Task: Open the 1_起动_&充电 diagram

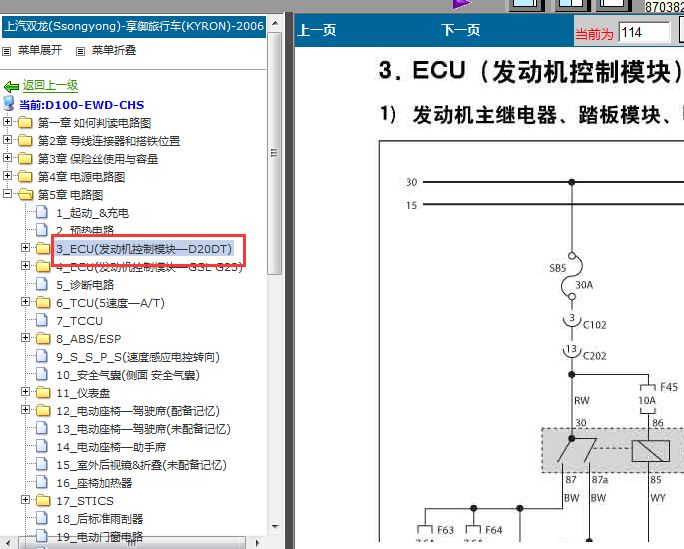Action: point(92,213)
